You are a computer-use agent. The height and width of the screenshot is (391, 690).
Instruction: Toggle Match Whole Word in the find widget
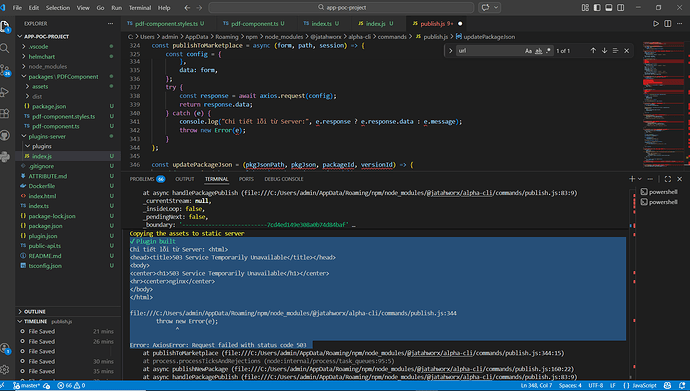(538, 51)
